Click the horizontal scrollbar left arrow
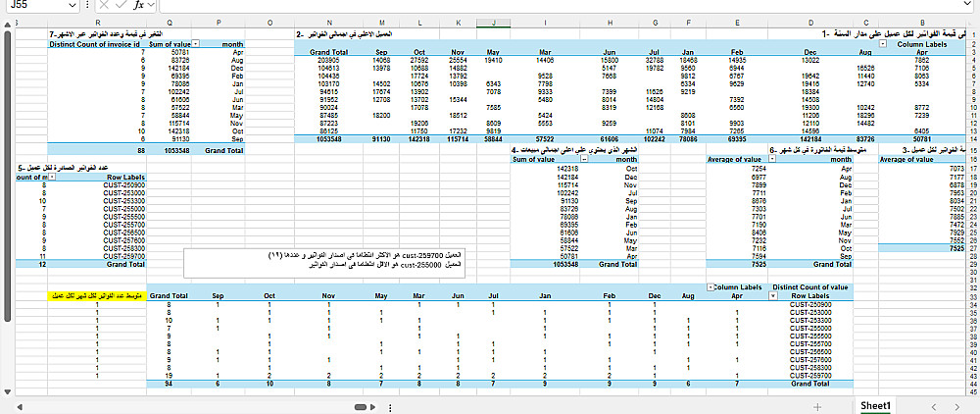This screenshot has height=414, width=980. coord(20,407)
